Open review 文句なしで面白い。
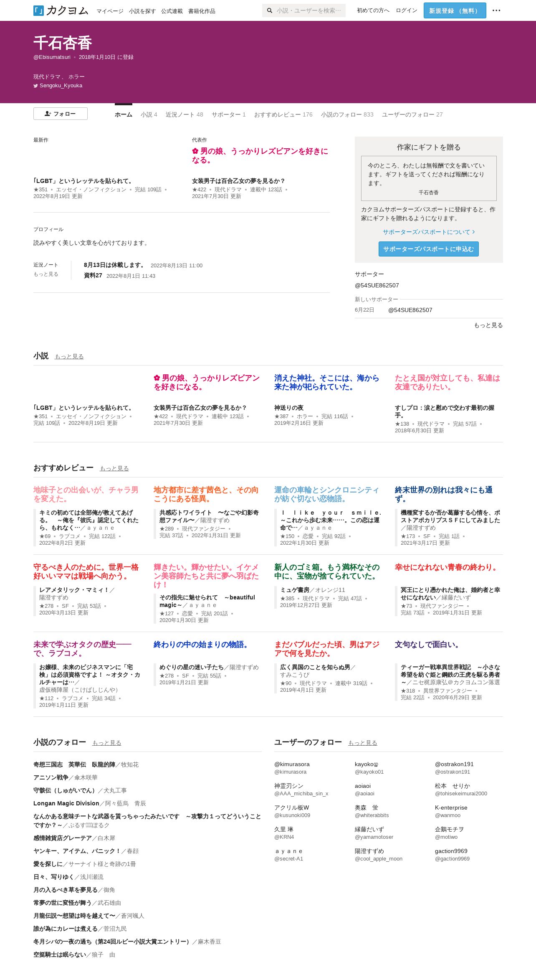 pyautogui.click(x=429, y=645)
